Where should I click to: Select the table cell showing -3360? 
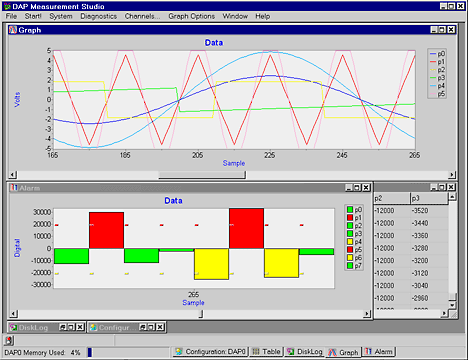[429, 236]
